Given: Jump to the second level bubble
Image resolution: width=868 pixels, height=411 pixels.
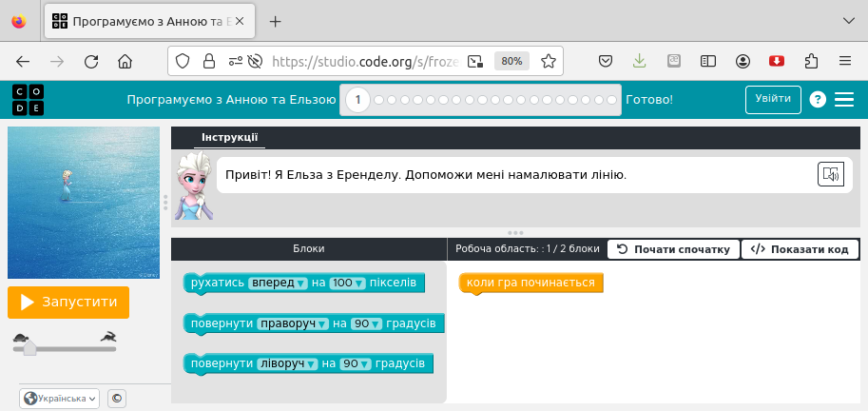Looking at the screenshot, I should click(x=378, y=100).
